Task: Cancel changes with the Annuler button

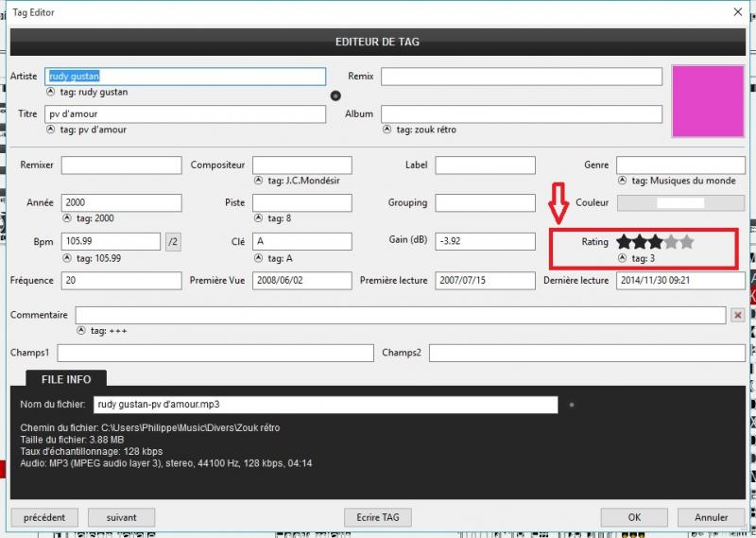Action: click(x=711, y=517)
